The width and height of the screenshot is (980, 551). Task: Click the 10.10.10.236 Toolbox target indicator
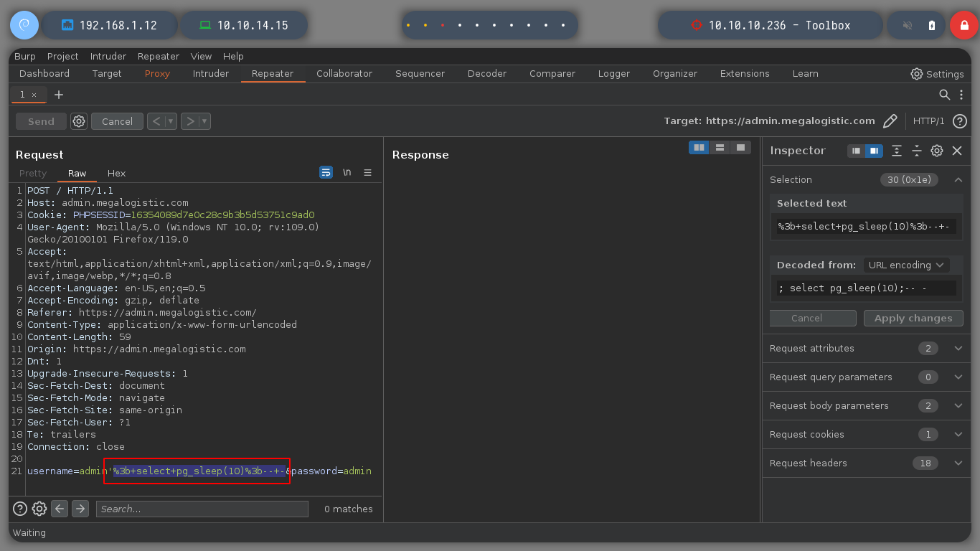[771, 25]
